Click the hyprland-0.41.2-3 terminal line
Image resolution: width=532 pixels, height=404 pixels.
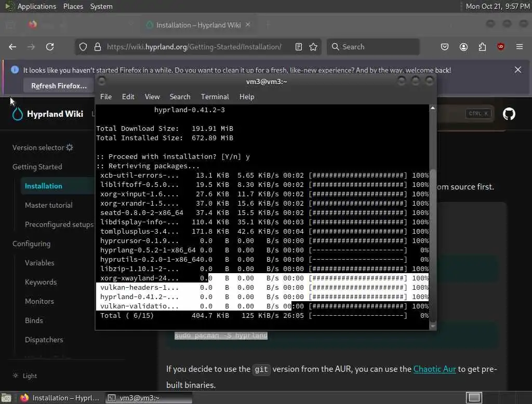(x=189, y=110)
